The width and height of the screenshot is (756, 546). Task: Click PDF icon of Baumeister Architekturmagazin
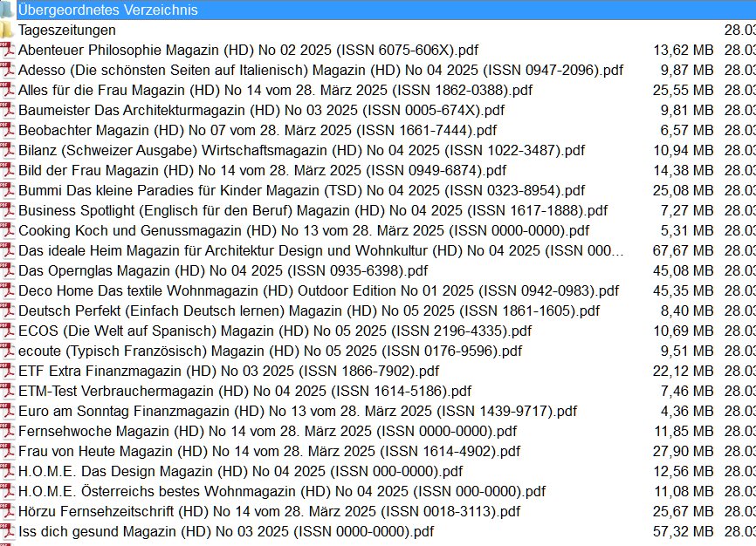click(x=7, y=111)
